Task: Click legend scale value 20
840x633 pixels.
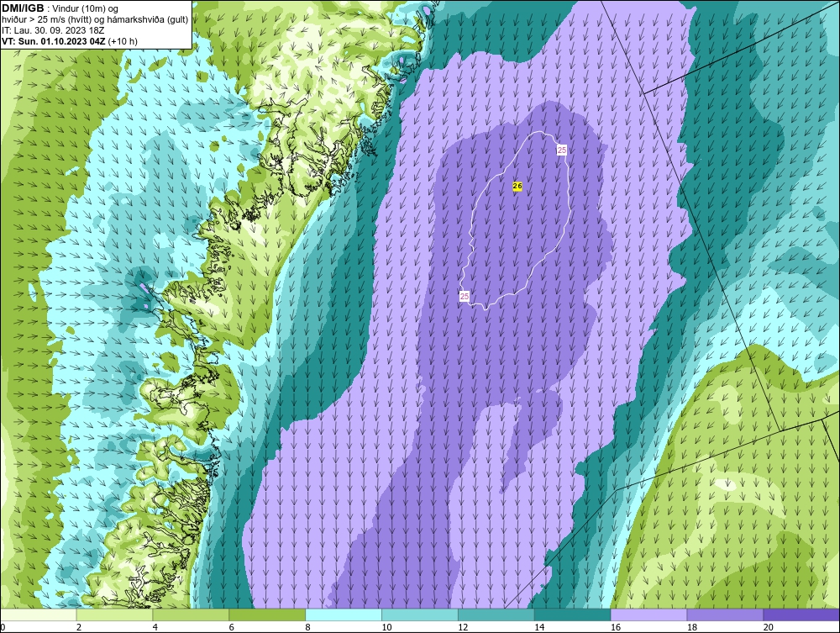Action: (769, 627)
